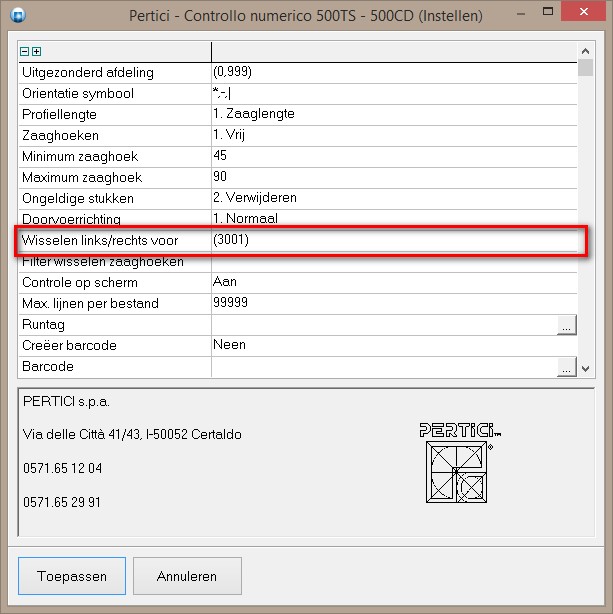Select Profiellengte property label

tap(59, 114)
